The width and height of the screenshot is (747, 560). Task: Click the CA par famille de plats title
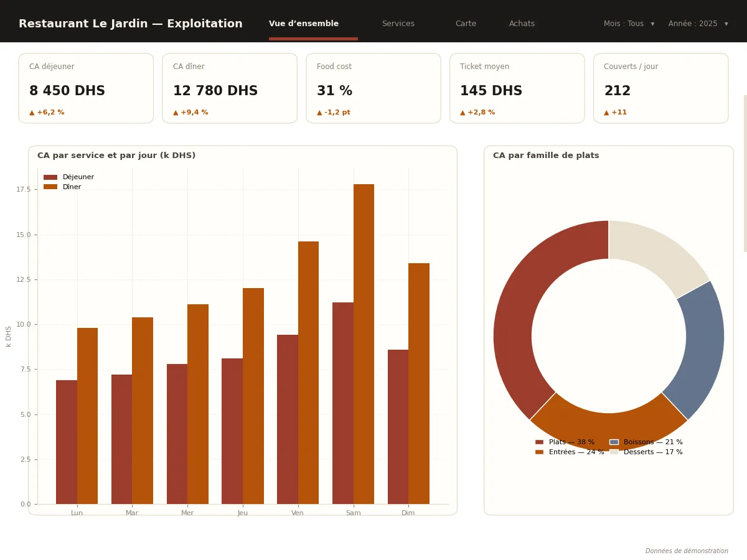click(546, 156)
